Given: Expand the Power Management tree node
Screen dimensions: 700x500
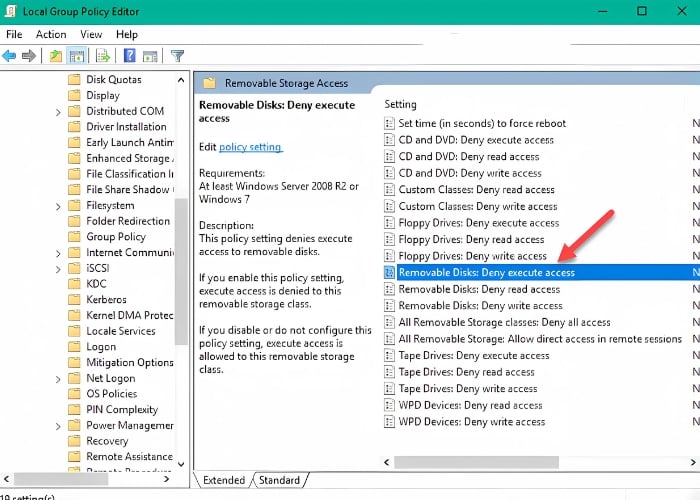Looking at the screenshot, I should pyautogui.click(x=59, y=425).
